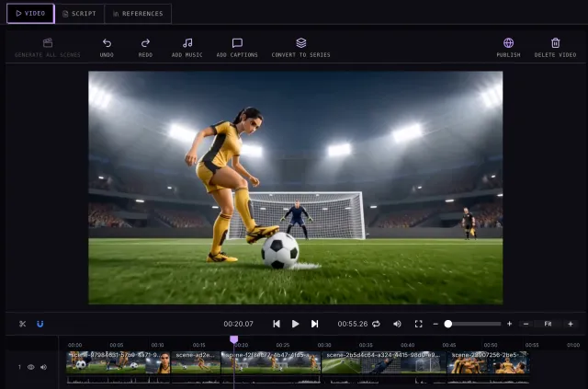Click current time 00:20.07
The width and height of the screenshot is (588, 389).
(239, 324)
